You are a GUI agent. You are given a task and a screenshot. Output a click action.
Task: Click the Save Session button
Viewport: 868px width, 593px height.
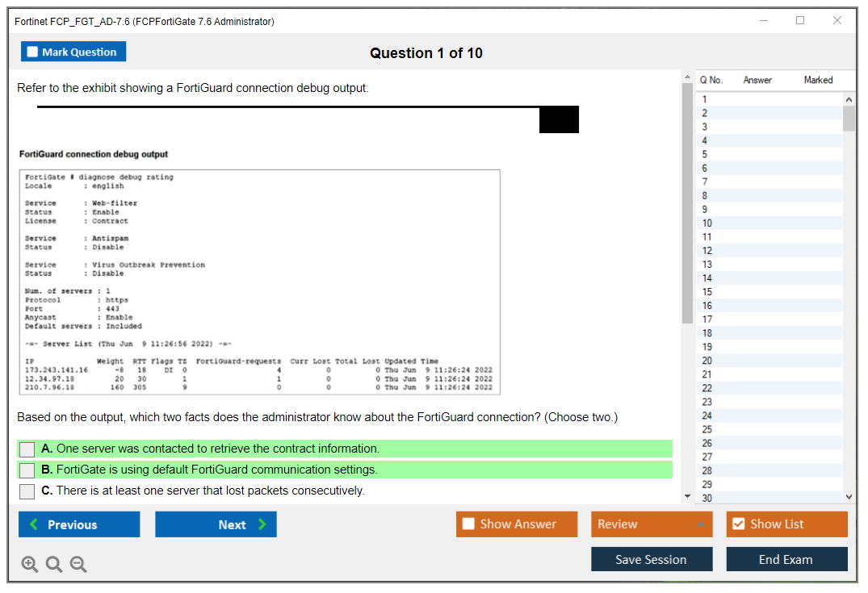[x=652, y=558]
